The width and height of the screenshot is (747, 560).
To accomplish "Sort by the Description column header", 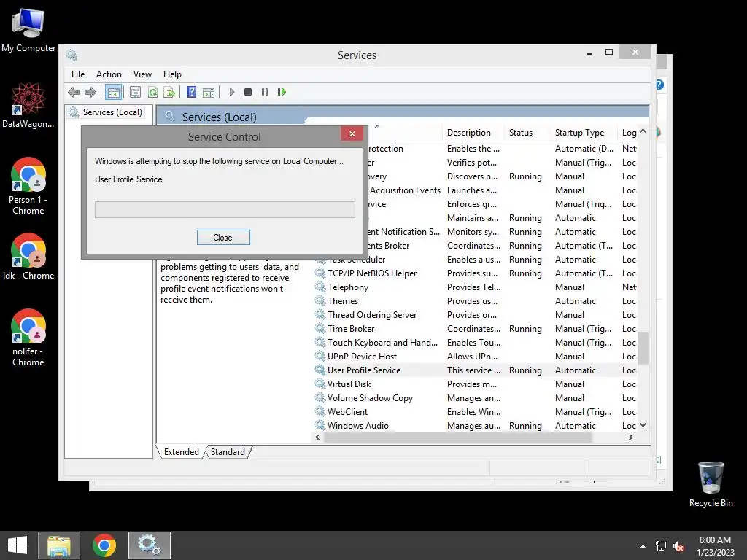I will [473, 133].
